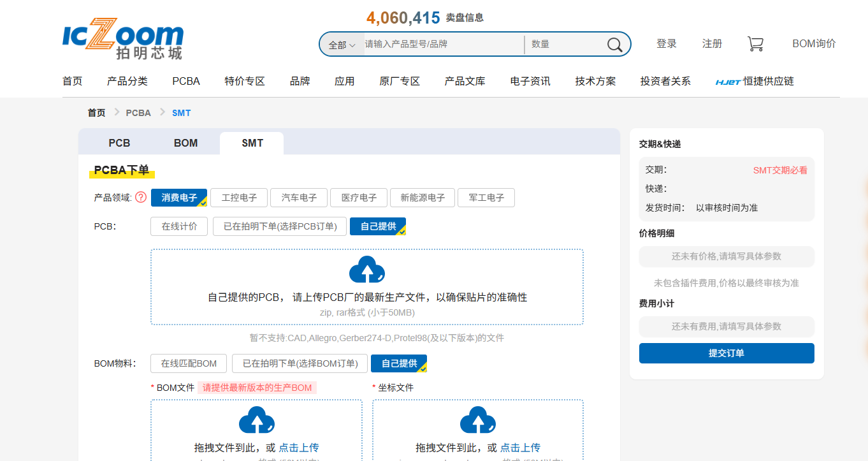Click the product field help question icon

coord(141,198)
